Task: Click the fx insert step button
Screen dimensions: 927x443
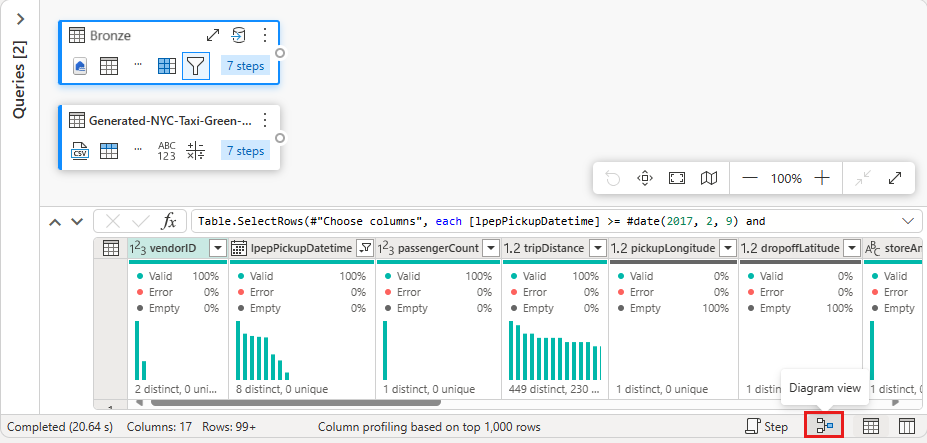Action: tap(169, 222)
